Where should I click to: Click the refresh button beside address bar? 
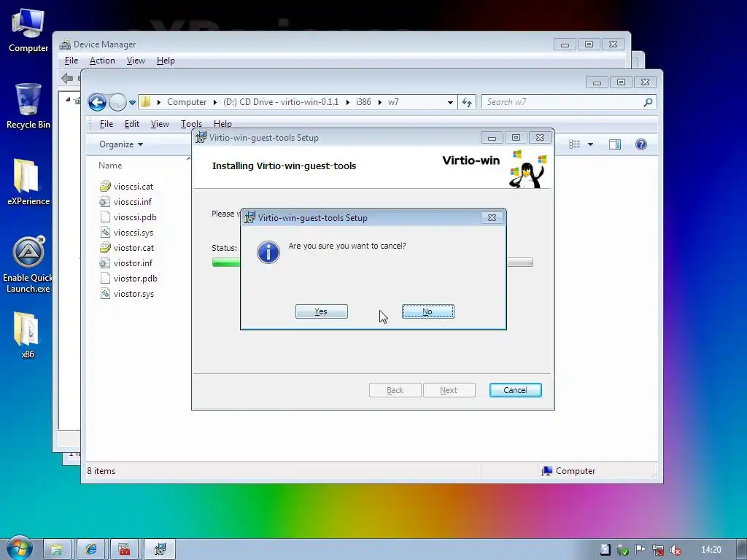[x=466, y=102]
